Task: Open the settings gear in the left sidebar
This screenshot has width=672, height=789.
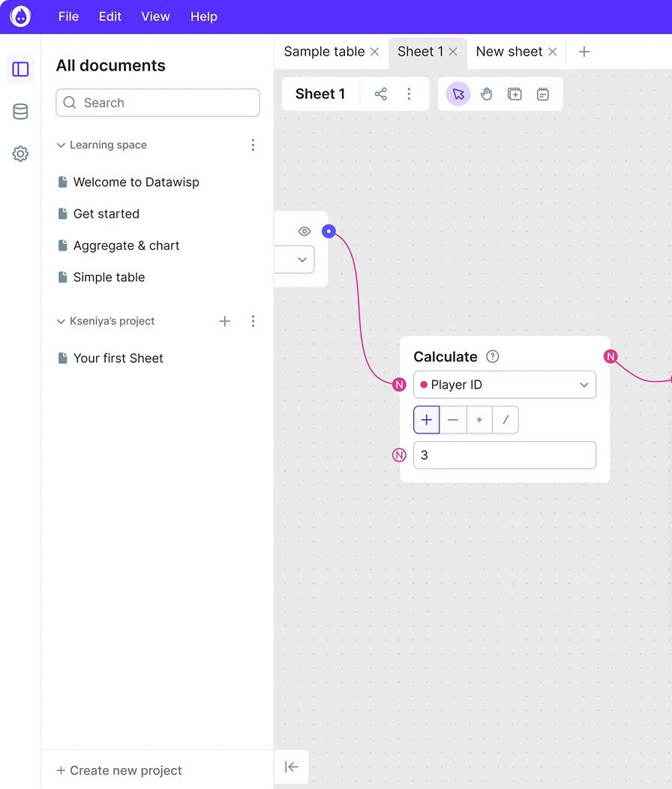Action: click(x=19, y=153)
